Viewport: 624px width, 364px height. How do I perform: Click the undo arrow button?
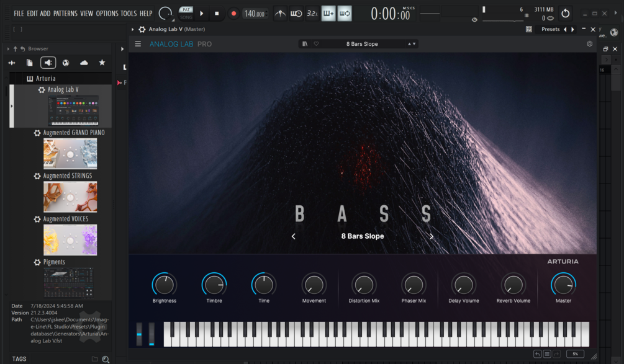tap(537, 353)
